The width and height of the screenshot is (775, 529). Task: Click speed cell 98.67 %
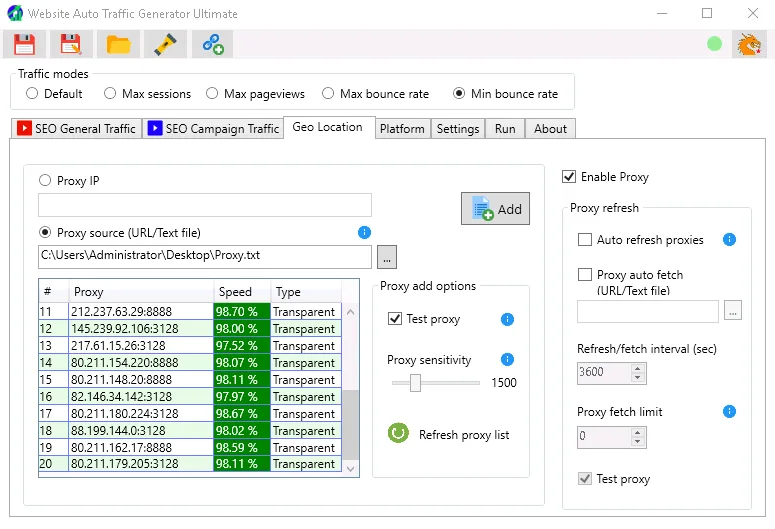pos(242,414)
